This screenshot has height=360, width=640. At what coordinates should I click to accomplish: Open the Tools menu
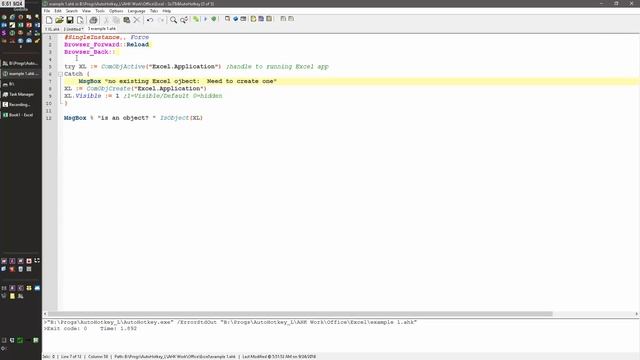pos(100,11)
